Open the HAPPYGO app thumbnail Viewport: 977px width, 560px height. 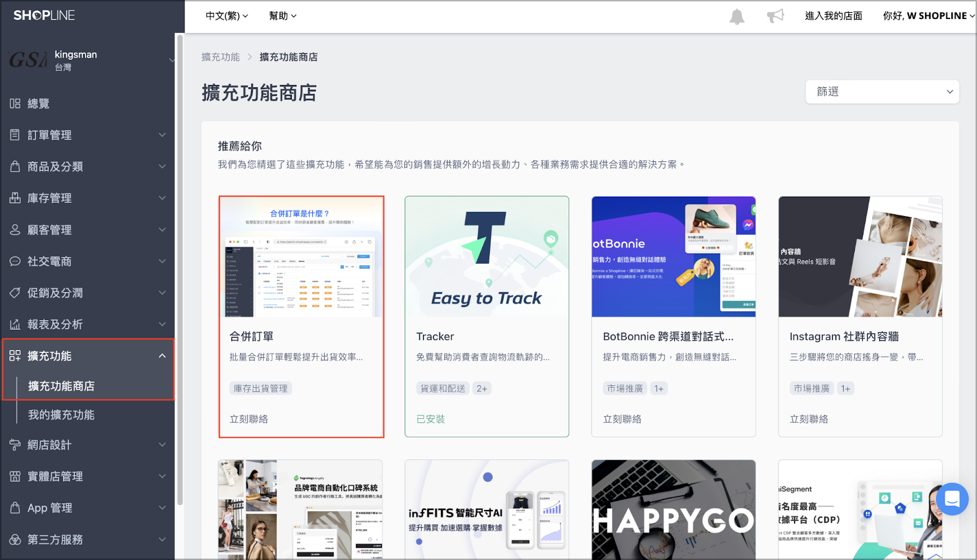[674, 509]
